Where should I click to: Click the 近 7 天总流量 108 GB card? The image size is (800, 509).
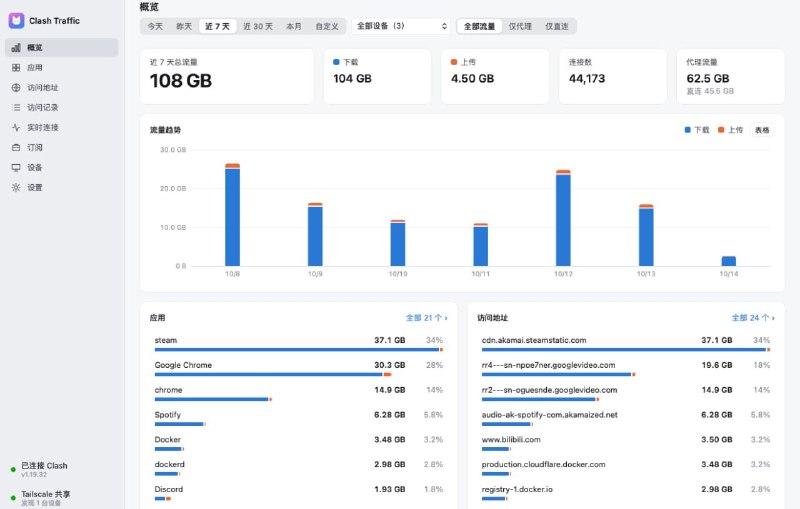click(227, 77)
